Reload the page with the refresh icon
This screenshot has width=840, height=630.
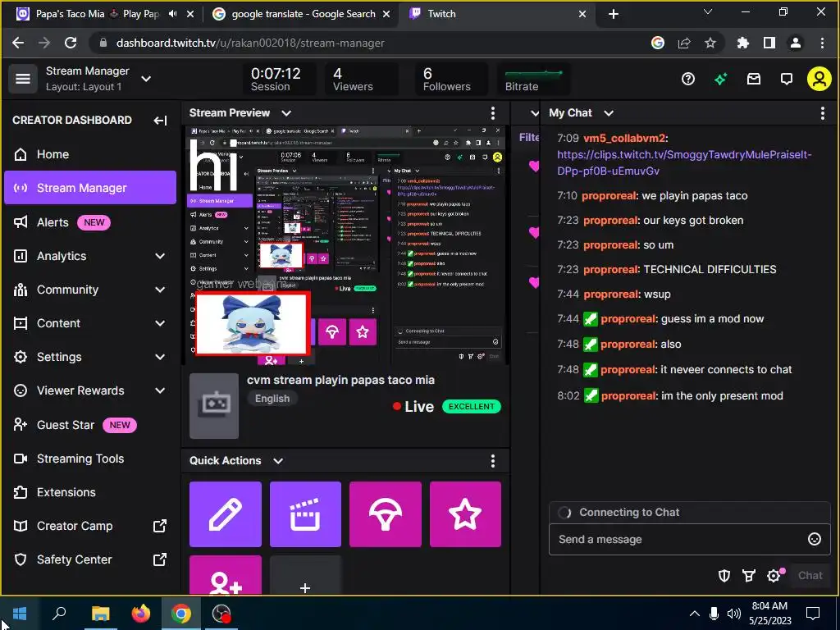tap(71, 43)
